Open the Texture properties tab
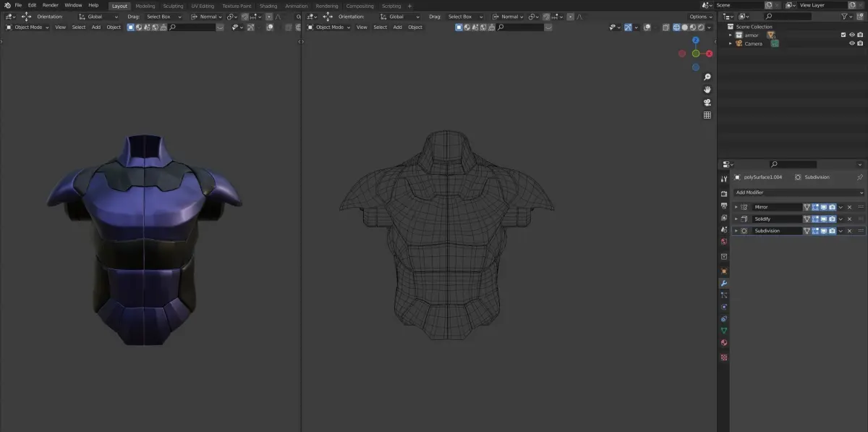Image resolution: width=868 pixels, height=432 pixels. point(724,357)
